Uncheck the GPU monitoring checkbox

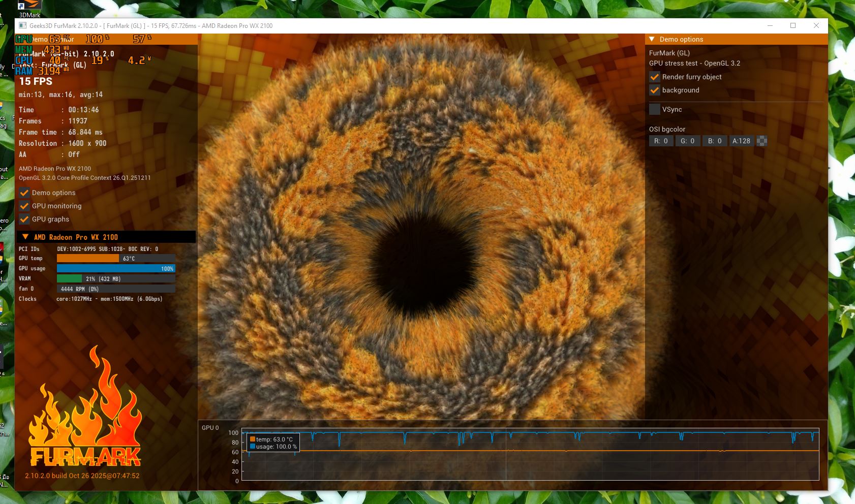pyautogui.click(x=24, y=206)
